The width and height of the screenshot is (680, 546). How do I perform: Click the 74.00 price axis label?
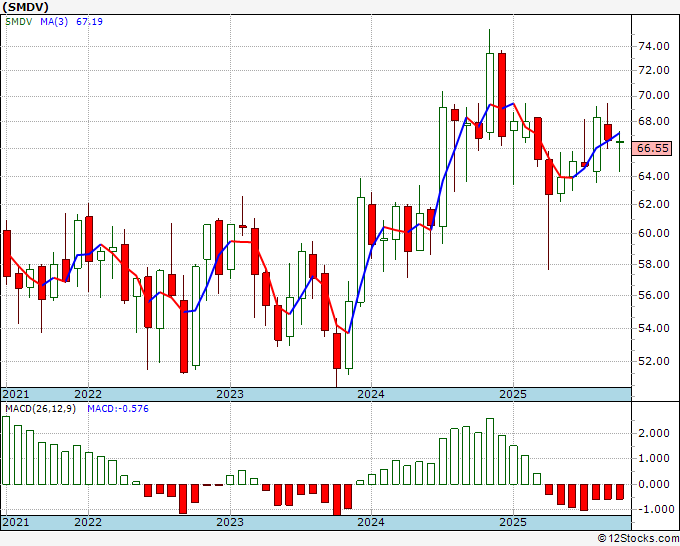coord(653,46)
